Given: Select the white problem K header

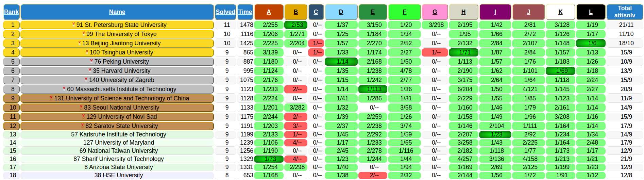Looking at the screenshot, I should (x=560, y=12).
